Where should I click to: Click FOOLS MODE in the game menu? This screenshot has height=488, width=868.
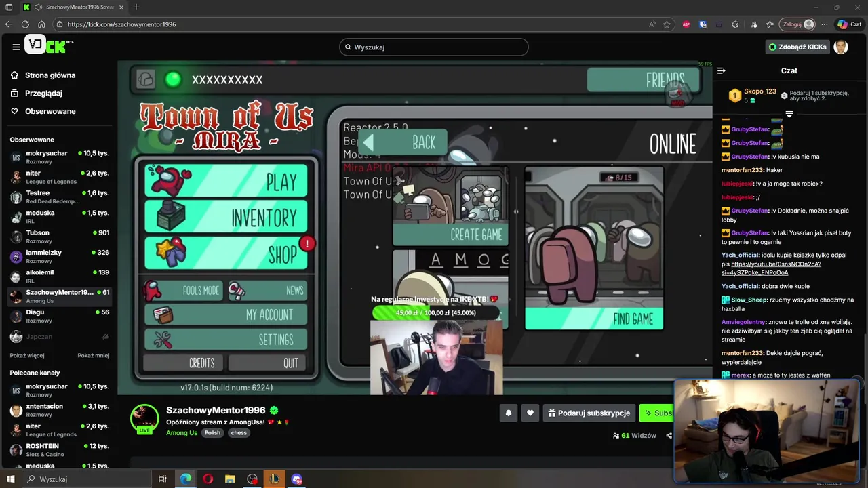[x=182, y=290]
